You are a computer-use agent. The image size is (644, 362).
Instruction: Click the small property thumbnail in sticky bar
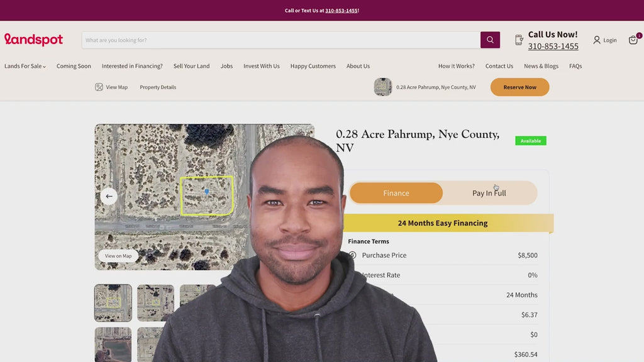(383, 87)
